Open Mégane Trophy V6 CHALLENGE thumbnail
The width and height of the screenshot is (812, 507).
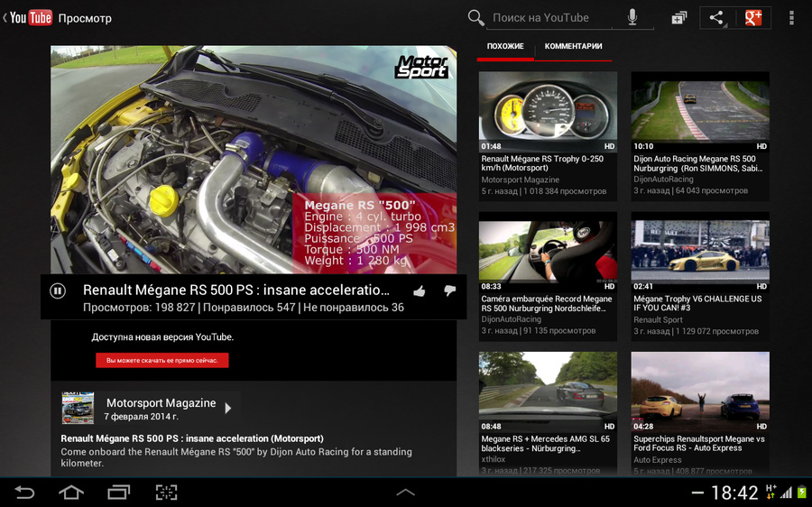pos(700,252)
